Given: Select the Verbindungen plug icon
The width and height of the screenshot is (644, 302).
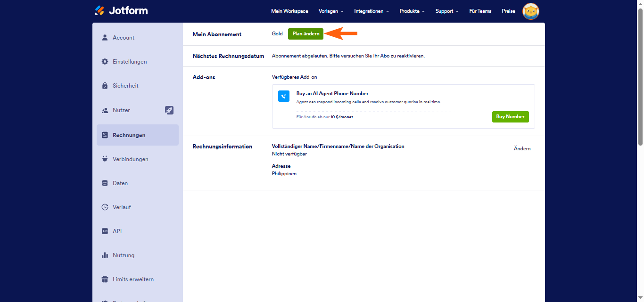Looking at the screenshot, I should [105, 159].
